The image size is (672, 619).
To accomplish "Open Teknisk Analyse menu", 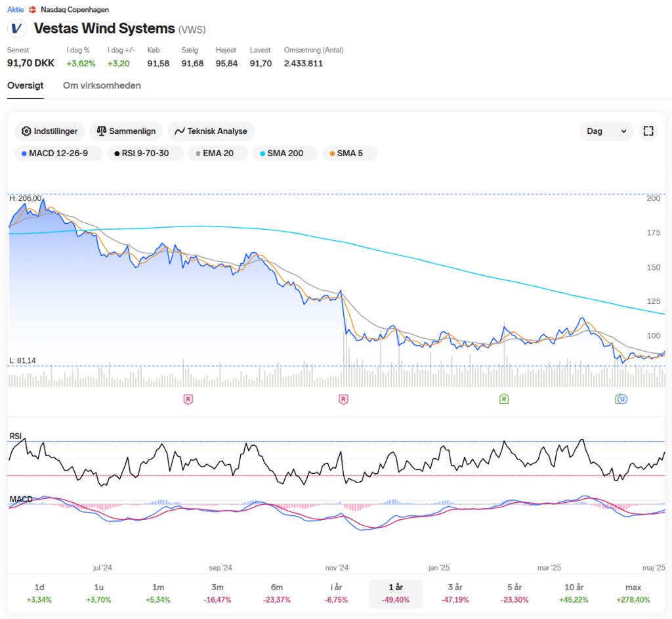I will [x=211, y=131].
